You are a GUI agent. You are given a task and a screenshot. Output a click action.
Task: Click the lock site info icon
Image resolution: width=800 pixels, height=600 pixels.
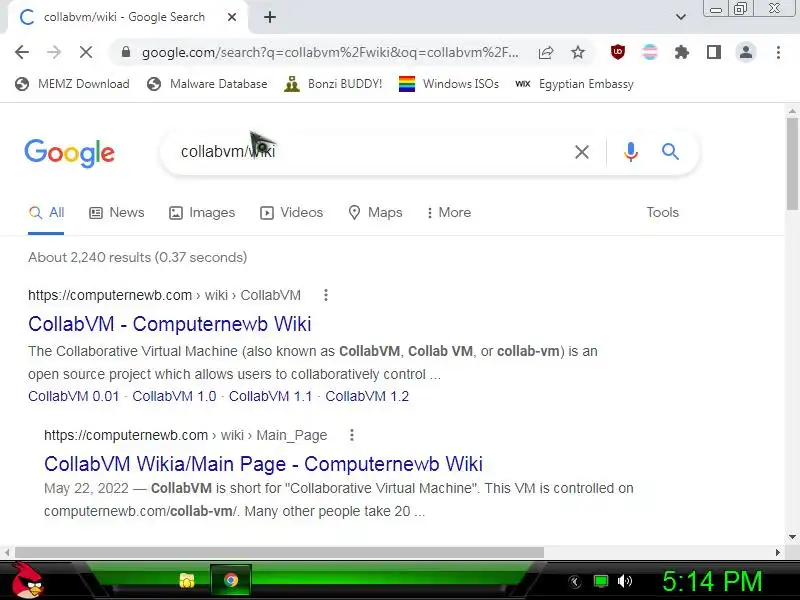coord(126,52)
